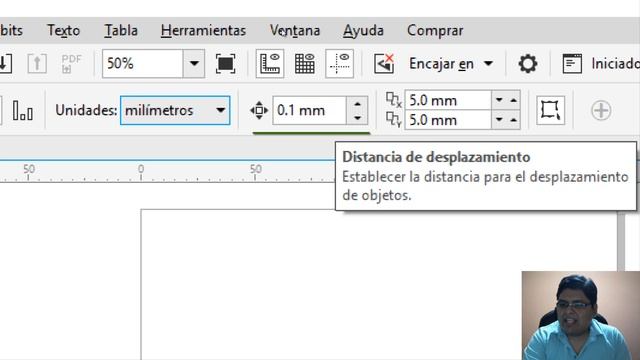Click the webcam video thumbnail
Image resolution: width=640 pixels, height=360 pixels.
[581, 316]
